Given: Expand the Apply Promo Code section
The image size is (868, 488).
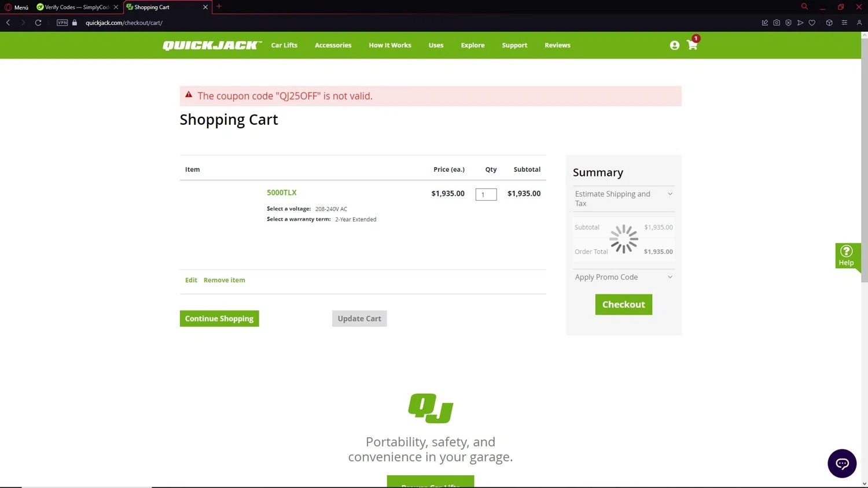Looking at the screenshot, I should (x=624, y=277).
